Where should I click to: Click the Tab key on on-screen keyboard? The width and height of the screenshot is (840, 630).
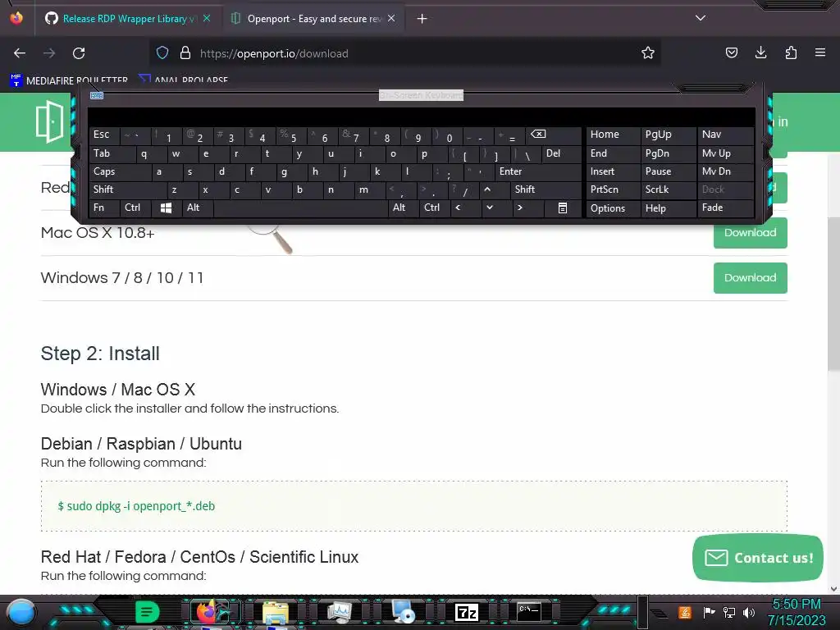(112, 153)
